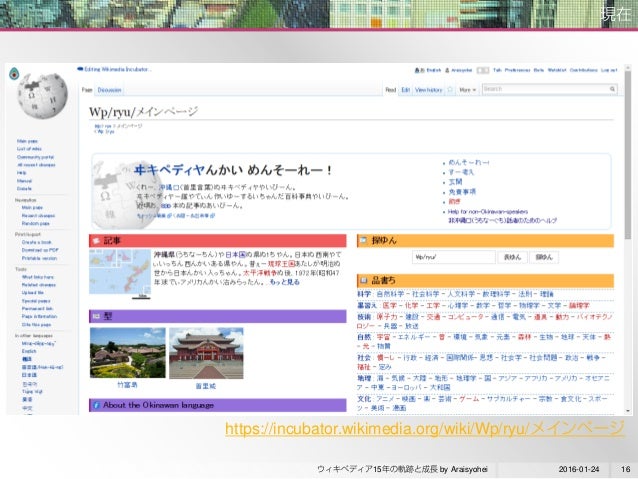Click the Log out link
The height and width of the screenshot is (479, 638).
[609, 70]
